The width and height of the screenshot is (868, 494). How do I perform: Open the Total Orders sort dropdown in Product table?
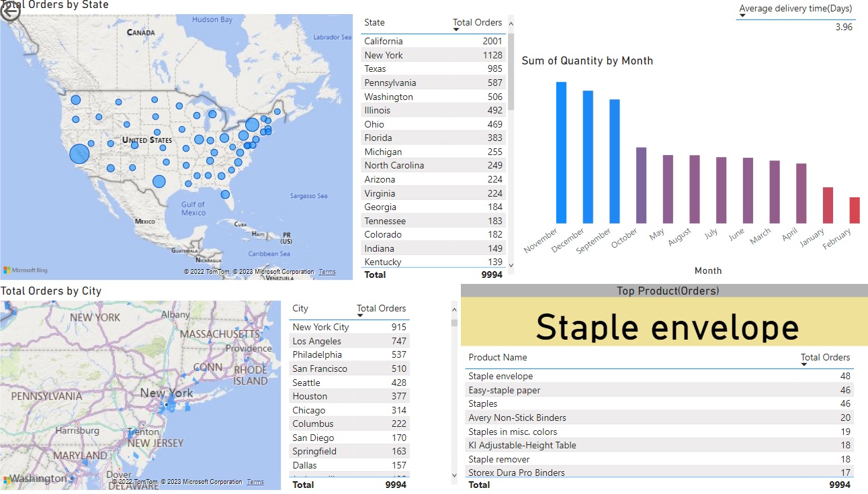[805, 364]
